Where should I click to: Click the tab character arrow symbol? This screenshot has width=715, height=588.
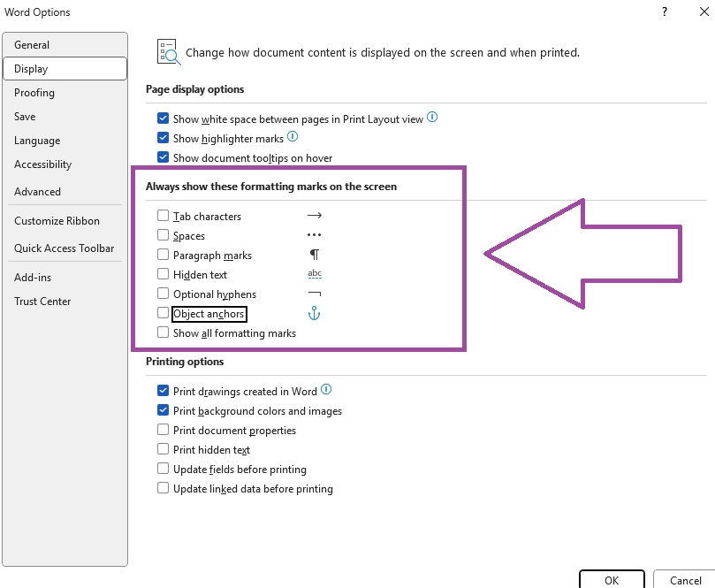tap(314, 216)
